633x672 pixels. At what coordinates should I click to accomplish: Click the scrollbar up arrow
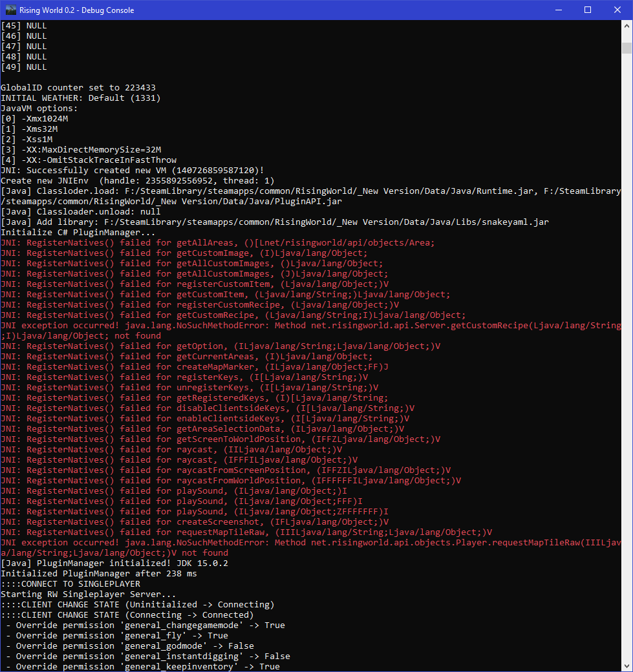click(x=627, y=26)
